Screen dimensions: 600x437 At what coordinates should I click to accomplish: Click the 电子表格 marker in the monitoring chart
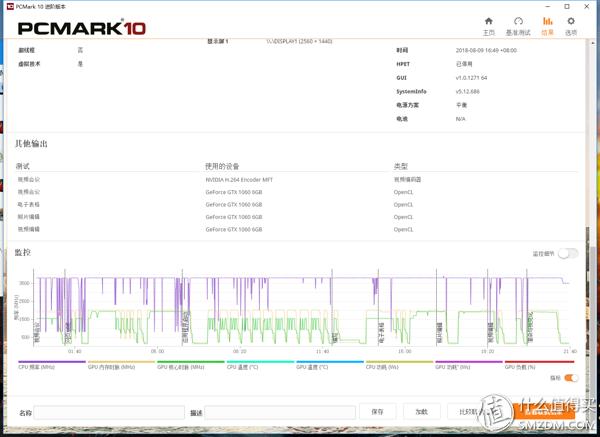coord(382,332)
